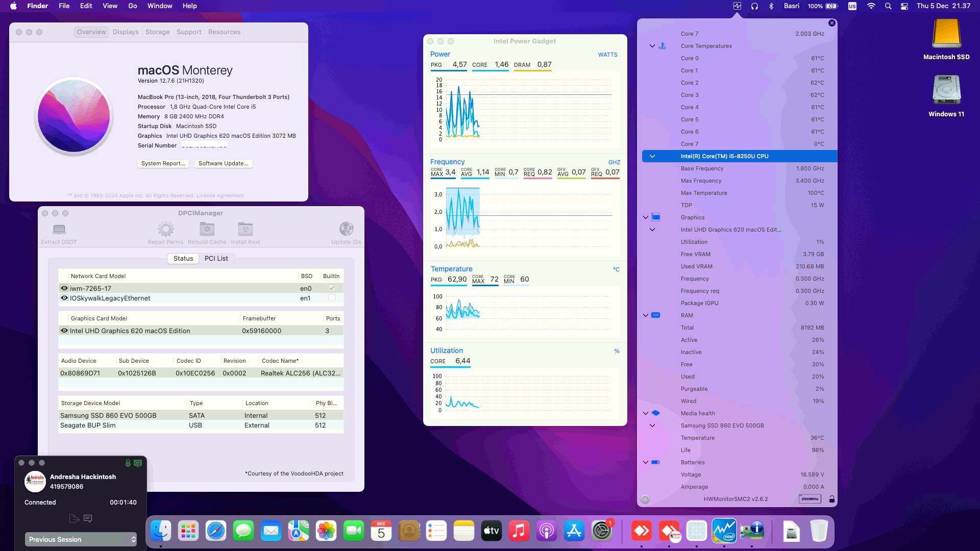Click Repair Perms gear icon in DPCIManager

click(165, 229)
